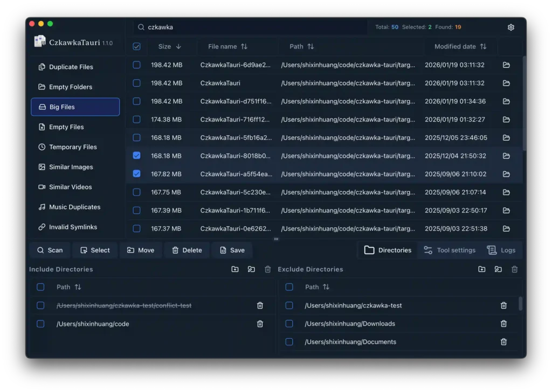The height and width of the screenshot is (392, 552).
Task: Open the Similar Images tool
Action: click(75, 167)
